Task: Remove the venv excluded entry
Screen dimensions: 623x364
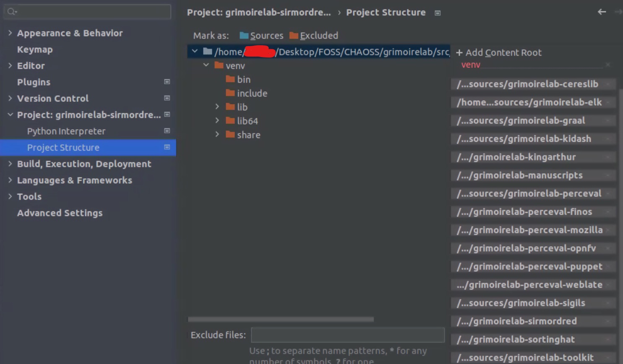Action: [x=607, y=65]
